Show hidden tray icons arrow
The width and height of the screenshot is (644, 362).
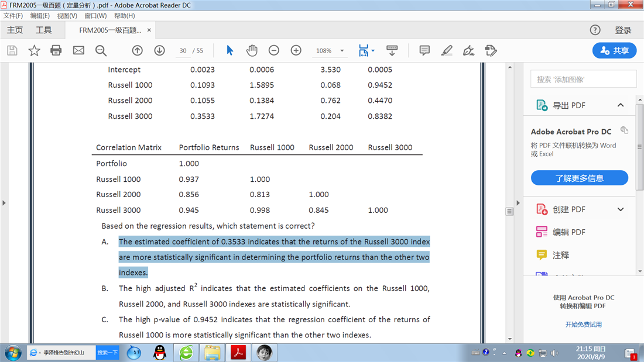point(504,353)
